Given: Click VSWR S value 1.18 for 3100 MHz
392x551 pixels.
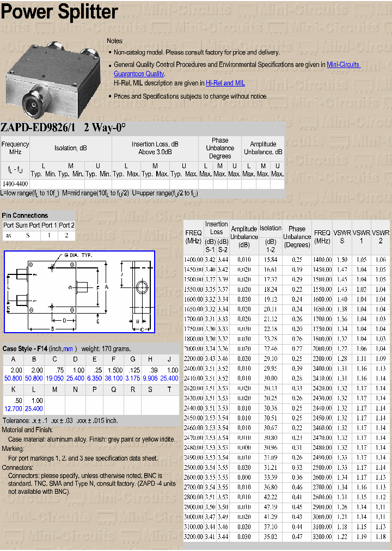Looking at the screenshot, I should (x=342, y=527).
